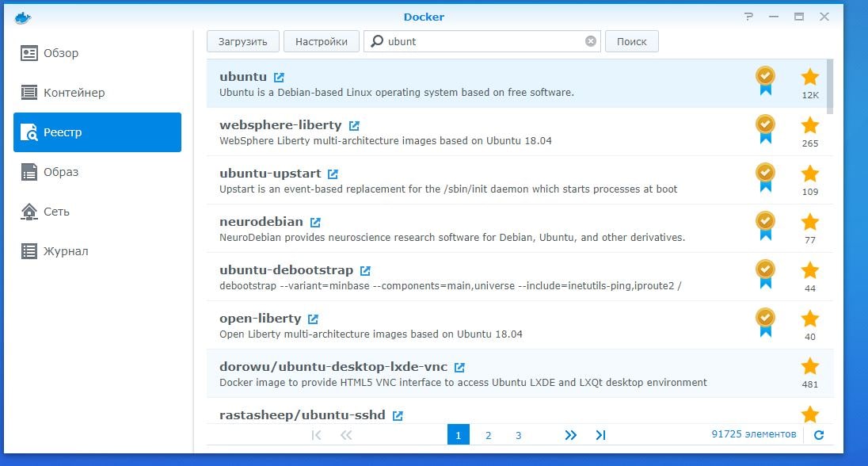Open the Контейнер section in the sidebar
Viewport: 868px width, 466px height.
(97, 93)
